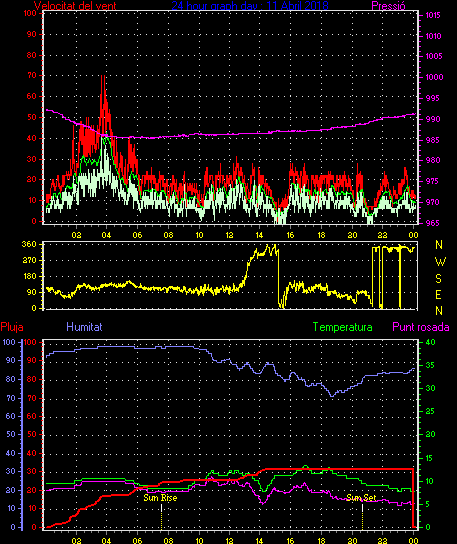Click the green 15 temperature axis value

tap(430, 458)
